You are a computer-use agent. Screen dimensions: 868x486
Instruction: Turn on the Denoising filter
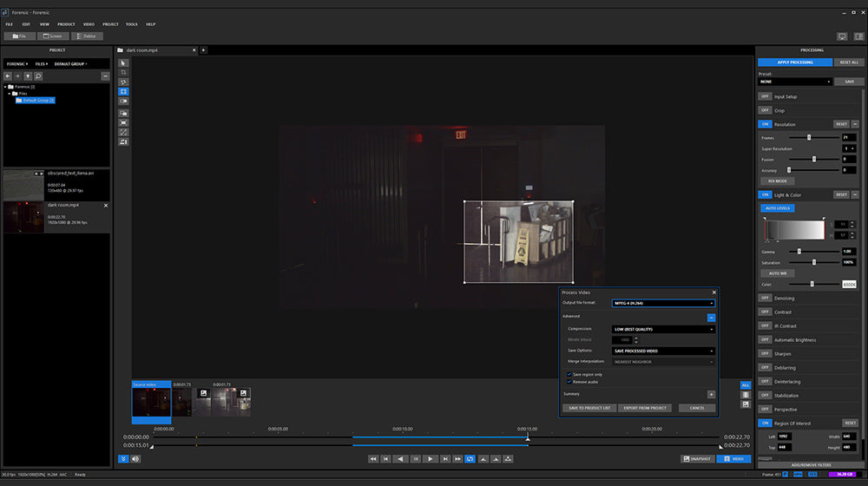pos(765,298)
